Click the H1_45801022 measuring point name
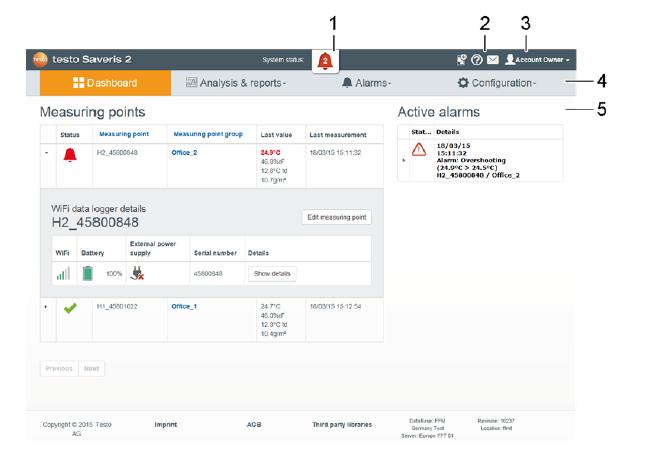 [x=117, y=307]
